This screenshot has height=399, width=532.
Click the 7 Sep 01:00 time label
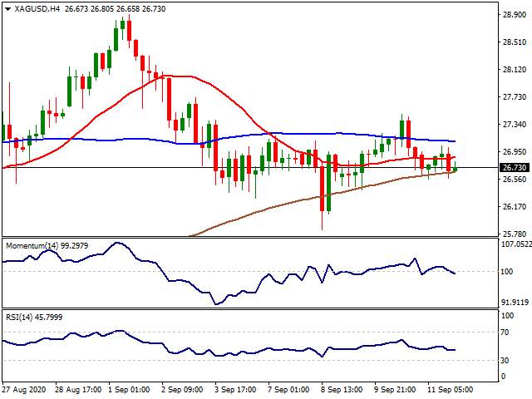click(x=288, y=389)
